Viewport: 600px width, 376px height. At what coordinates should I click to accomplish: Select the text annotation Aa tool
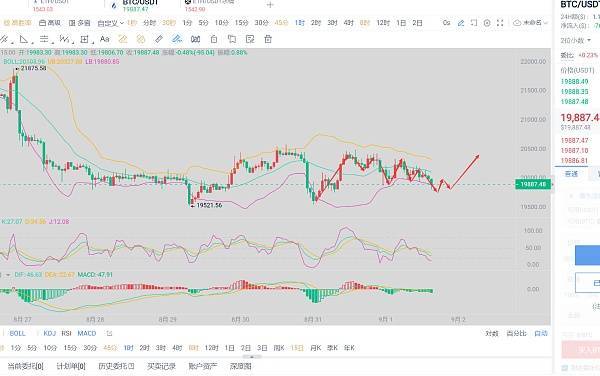click(104, 39)
